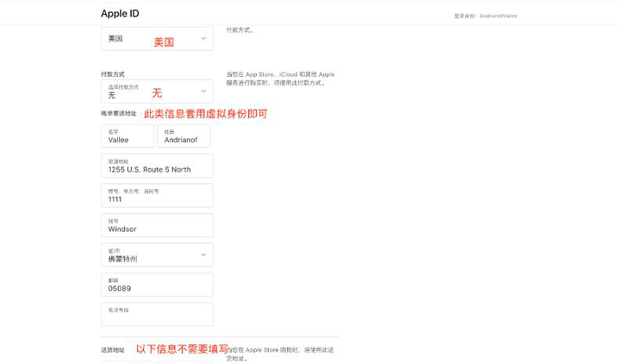The height and width of the screenshot is (364, 618).
Task: Click the 账单寄送地址 billing address label
Action: pos(119,114)
